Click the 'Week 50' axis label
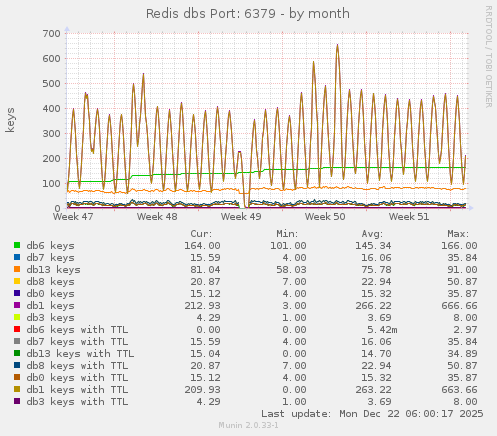This screenshot has width=497, height=436. pyautogui.click(x=325, y=217)
